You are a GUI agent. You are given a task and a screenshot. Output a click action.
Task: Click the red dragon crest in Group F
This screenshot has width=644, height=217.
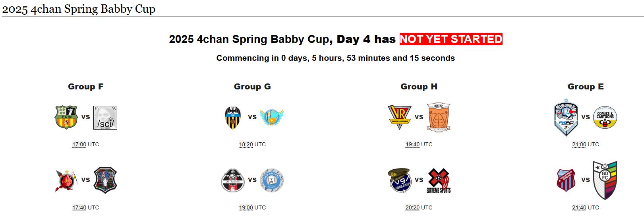coord(66,180)
